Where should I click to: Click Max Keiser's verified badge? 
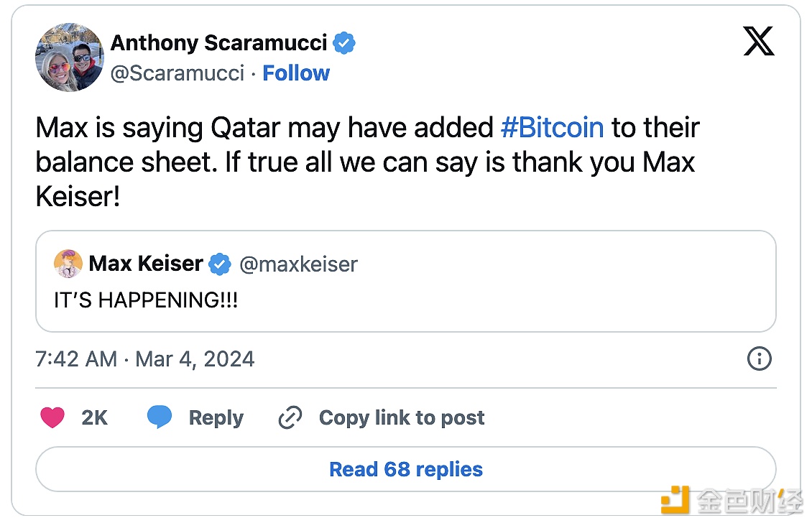[219, 264]
